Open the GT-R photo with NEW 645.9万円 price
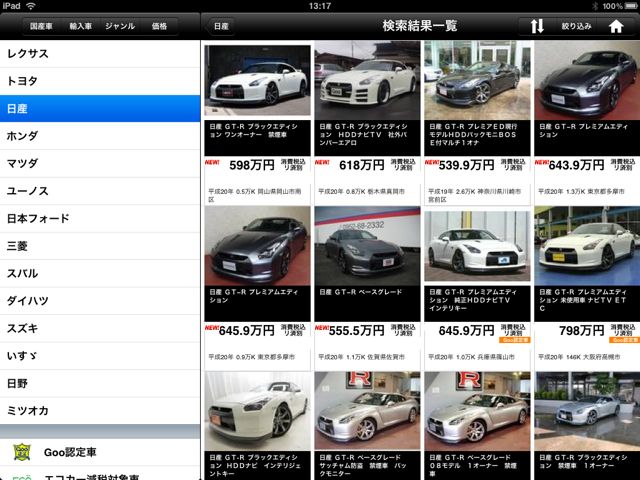The width and height of the screenshot is (640, 480). point(257,246)
